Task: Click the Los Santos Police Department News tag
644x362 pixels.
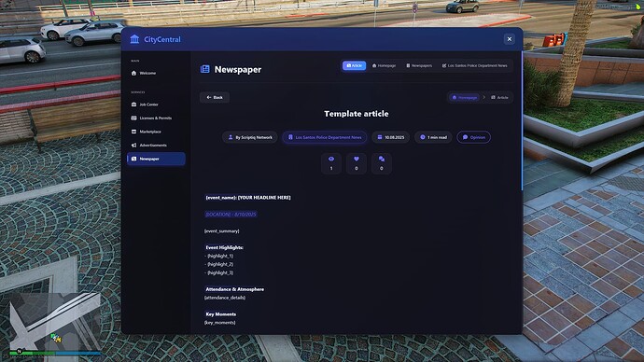Action: 325,137
